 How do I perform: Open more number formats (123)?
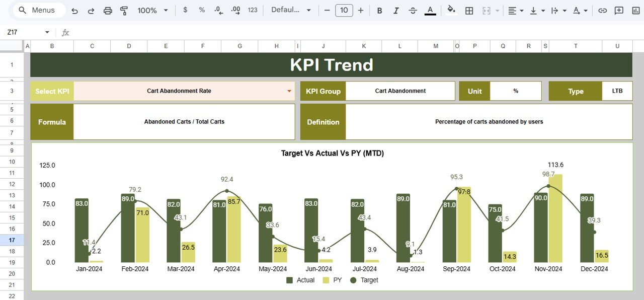pos(253,10)
